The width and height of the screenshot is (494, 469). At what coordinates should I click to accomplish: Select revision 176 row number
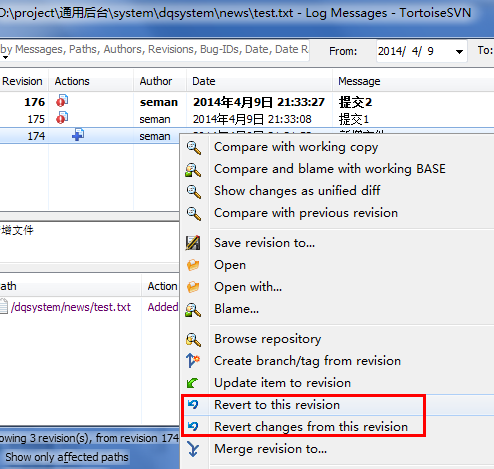[34, 102]
